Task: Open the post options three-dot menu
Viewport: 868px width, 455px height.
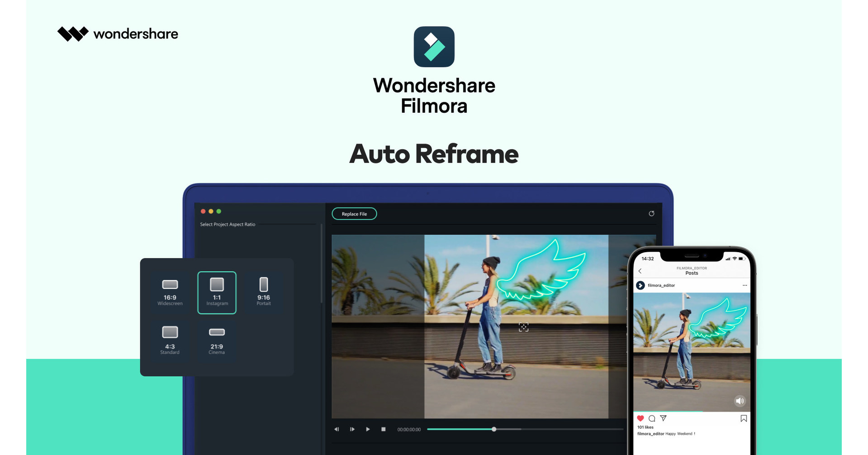Action: click(x=745, y=285)
